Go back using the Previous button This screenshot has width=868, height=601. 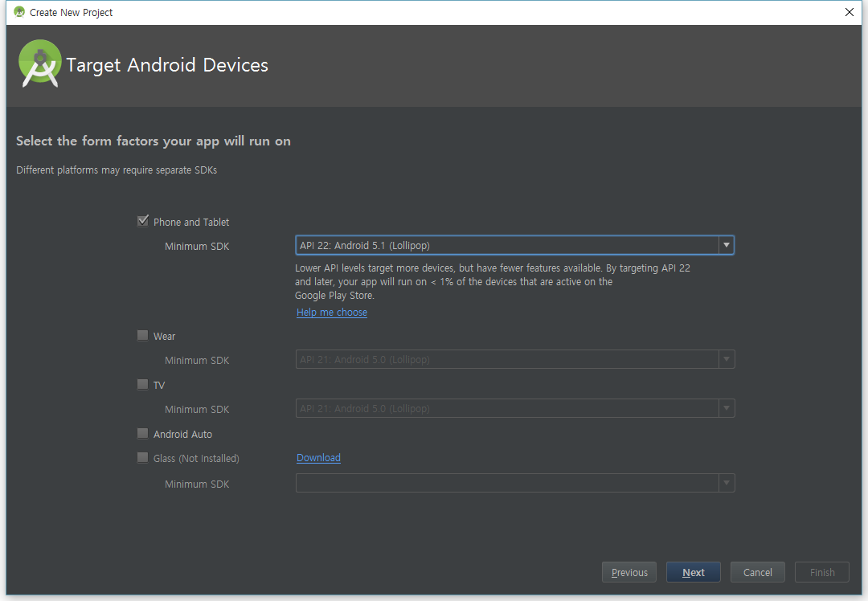[628, 571]
